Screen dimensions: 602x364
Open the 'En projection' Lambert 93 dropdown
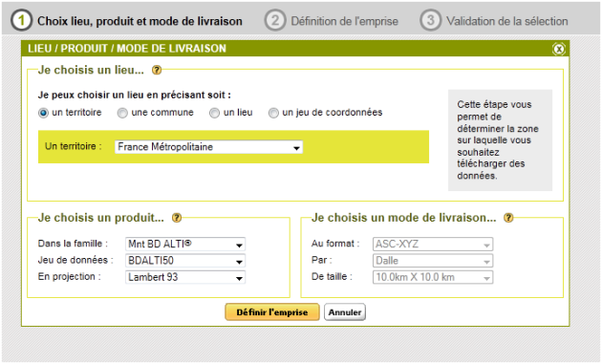[185, 277]
